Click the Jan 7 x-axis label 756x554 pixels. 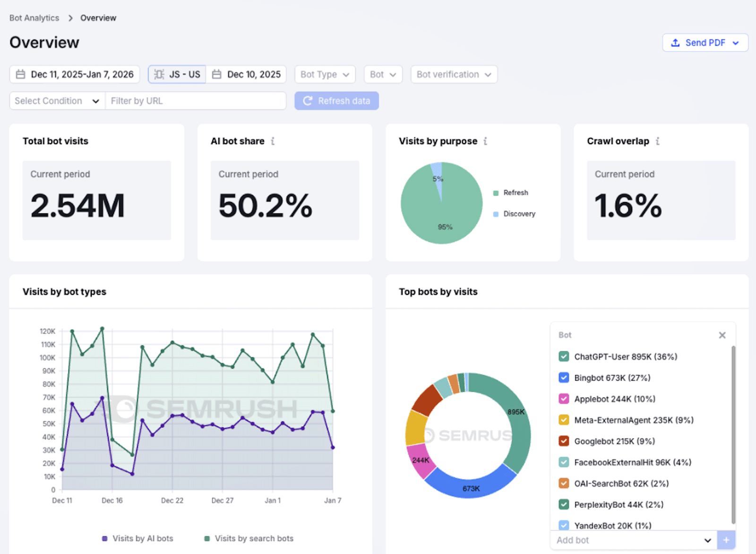[x=333, y=501]
